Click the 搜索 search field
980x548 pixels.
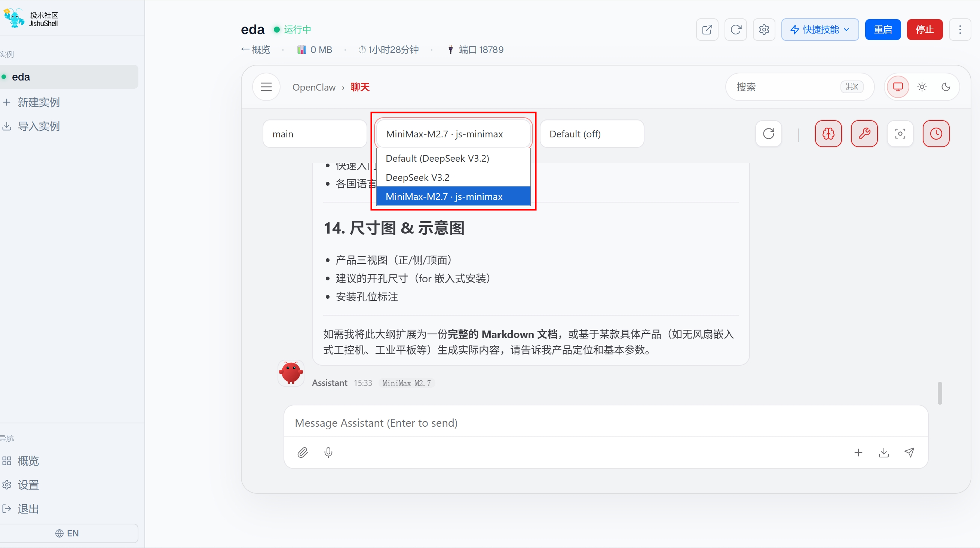[x=800, y=87]
